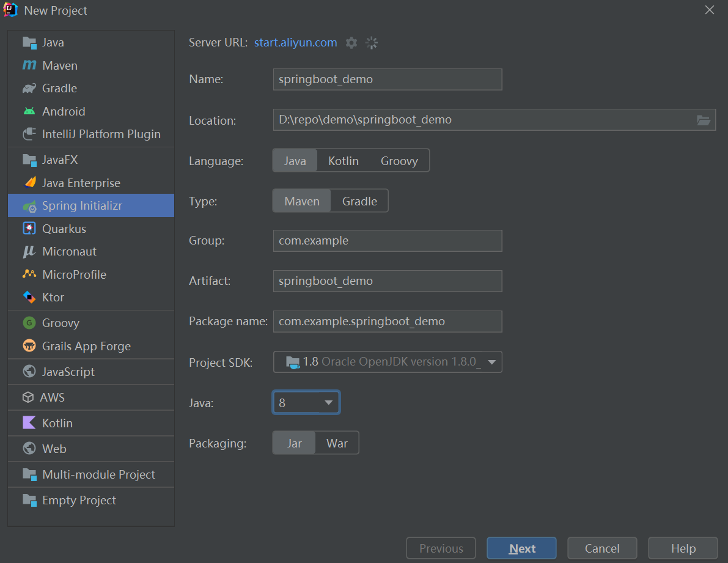Open the Java version dropdown
Viewport: 728px width, 563px height.
pyautogui.click(x=306, y=402)
